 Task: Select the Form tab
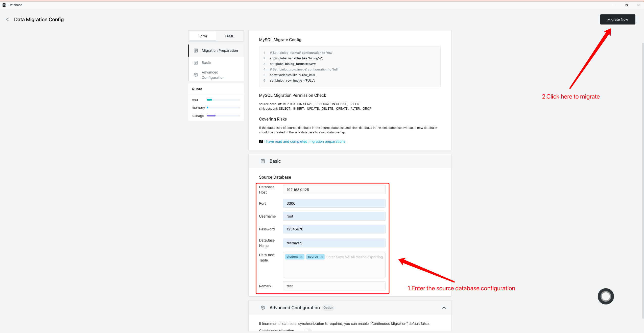[203, 36]
